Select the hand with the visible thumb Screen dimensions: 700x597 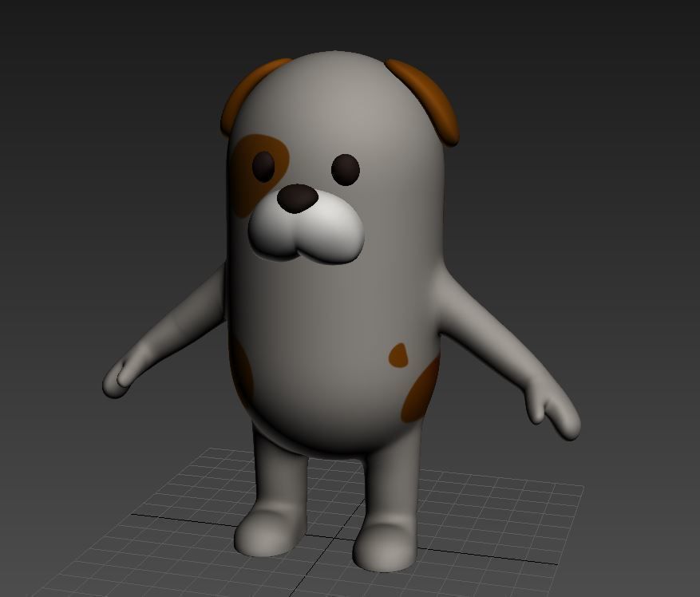[552, 409]
